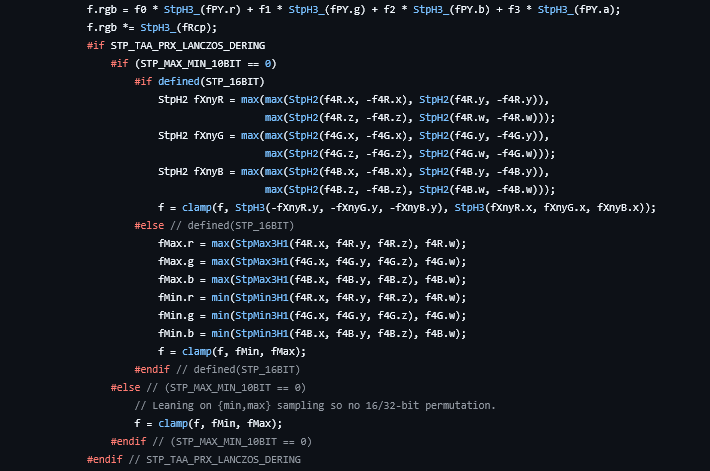Click the fMin.g assignment line
710x471 pixels.
312,316
